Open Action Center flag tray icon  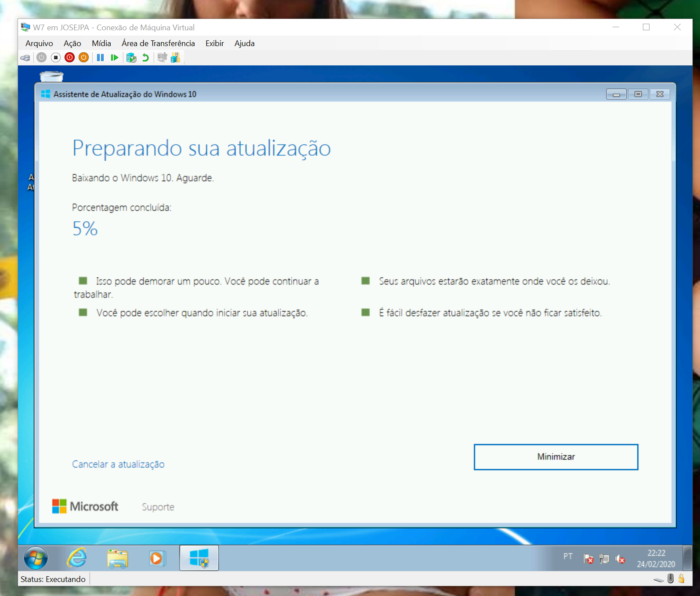pos(588,559)
